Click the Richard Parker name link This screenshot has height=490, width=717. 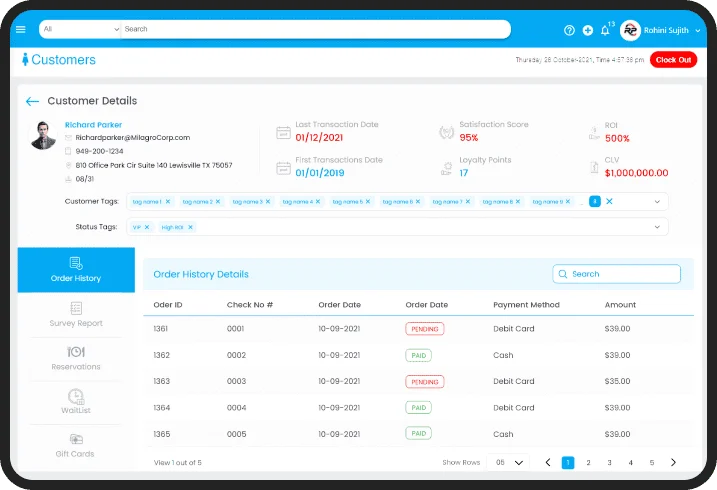pyautogui.click(x=93, y=125)
